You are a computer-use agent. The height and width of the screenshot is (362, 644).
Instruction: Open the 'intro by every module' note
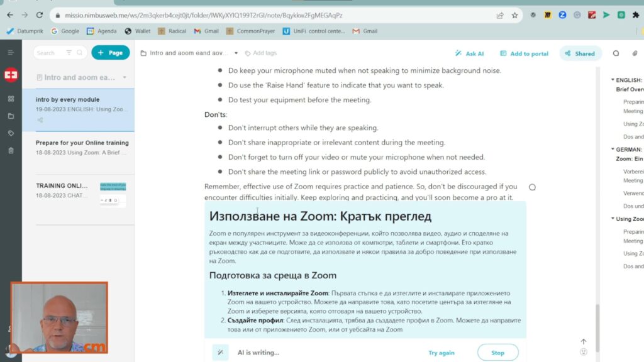pos(79,109)
